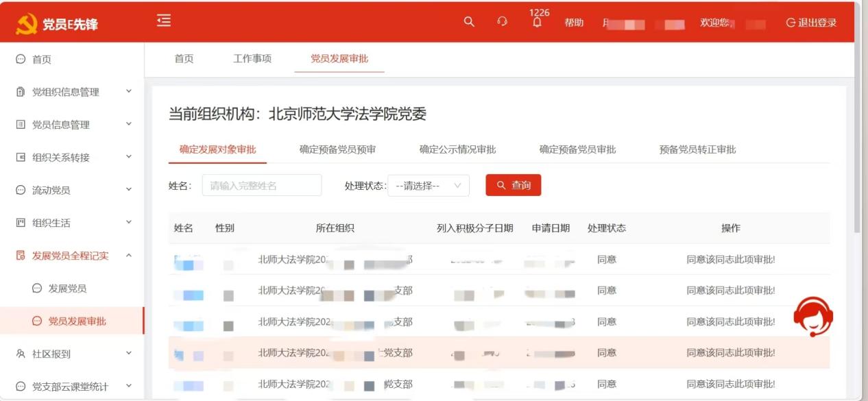Click the sidebar collapse menu icon
Screen dimensions: 868x401
[164, 21]
